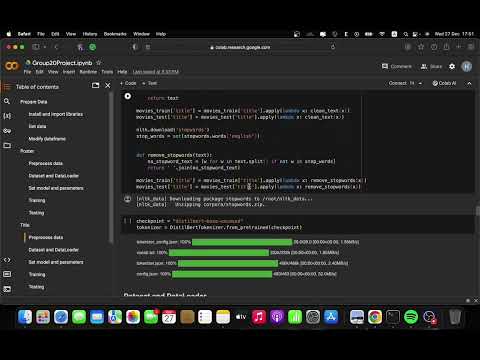
Task: Open the Colab Runtime menu
Action: 88,72
